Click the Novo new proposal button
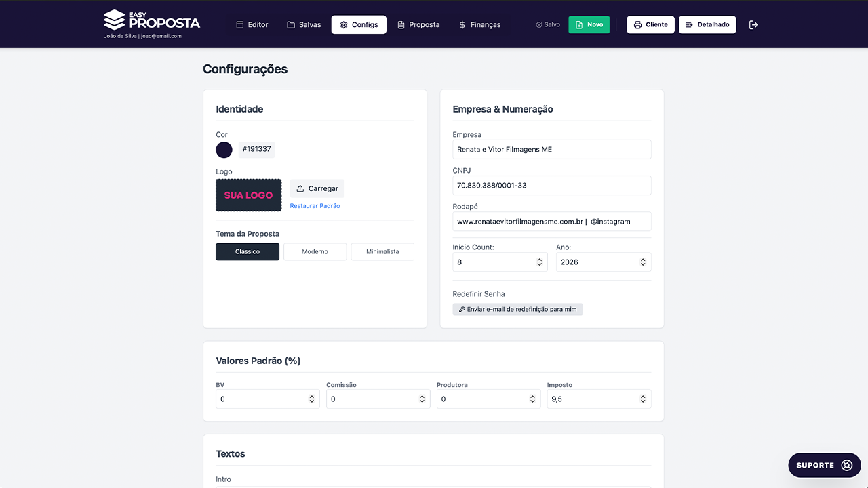 (x=589, y=25)
